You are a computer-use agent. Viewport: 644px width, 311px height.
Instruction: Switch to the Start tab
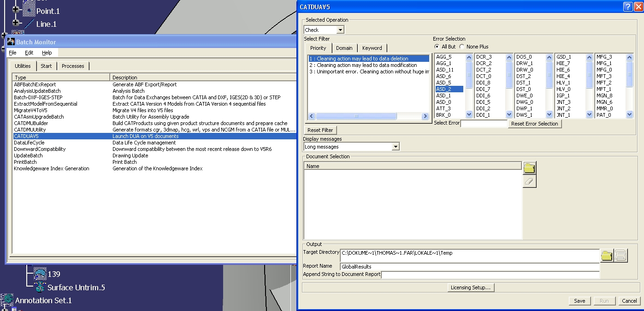click(46, 66)
